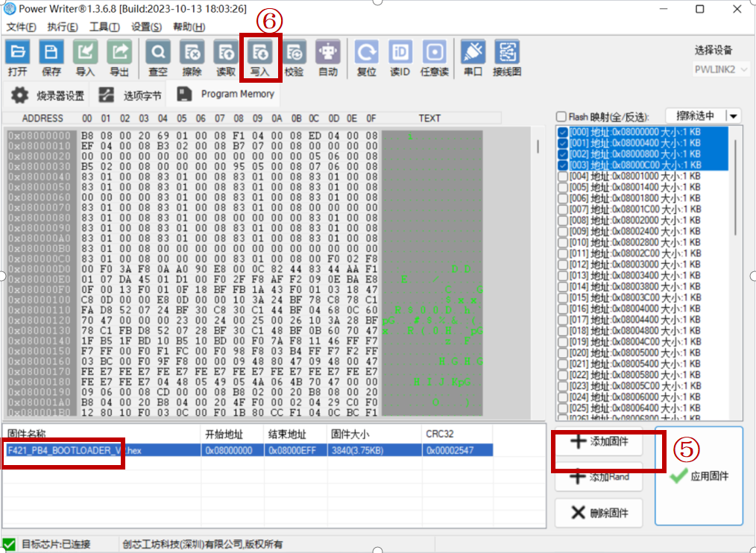Select the Program Memory tab
Image resolution: width=756 pixels, height=553 pixels.
(x=224, y=94)
